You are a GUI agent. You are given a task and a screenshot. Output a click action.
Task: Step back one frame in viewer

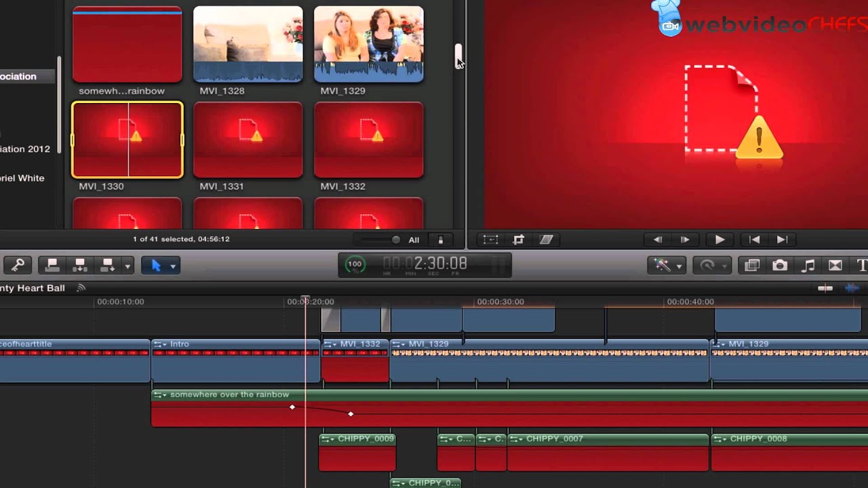657,239
